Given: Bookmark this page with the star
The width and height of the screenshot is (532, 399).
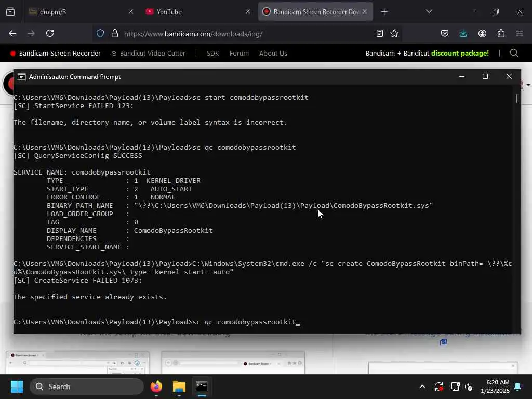Looking at the screenshot, I should pyautogui.click(x=394, y=34).
